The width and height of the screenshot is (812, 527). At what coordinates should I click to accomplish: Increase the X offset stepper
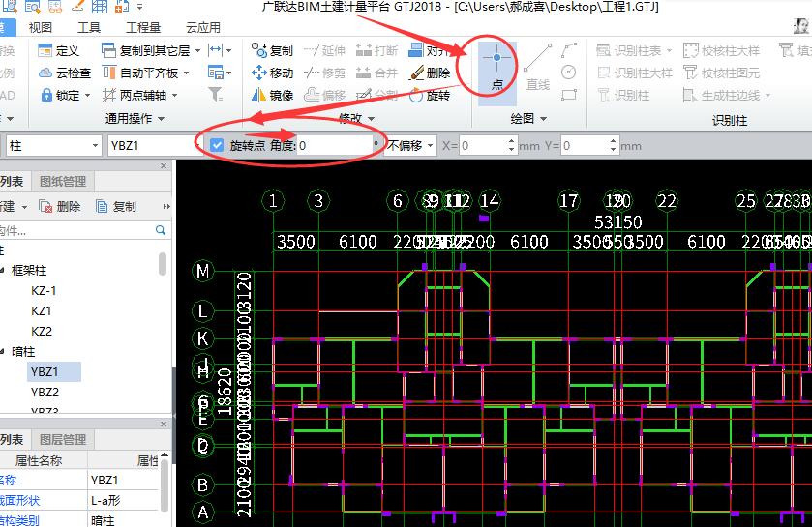[x=511, y=141]
